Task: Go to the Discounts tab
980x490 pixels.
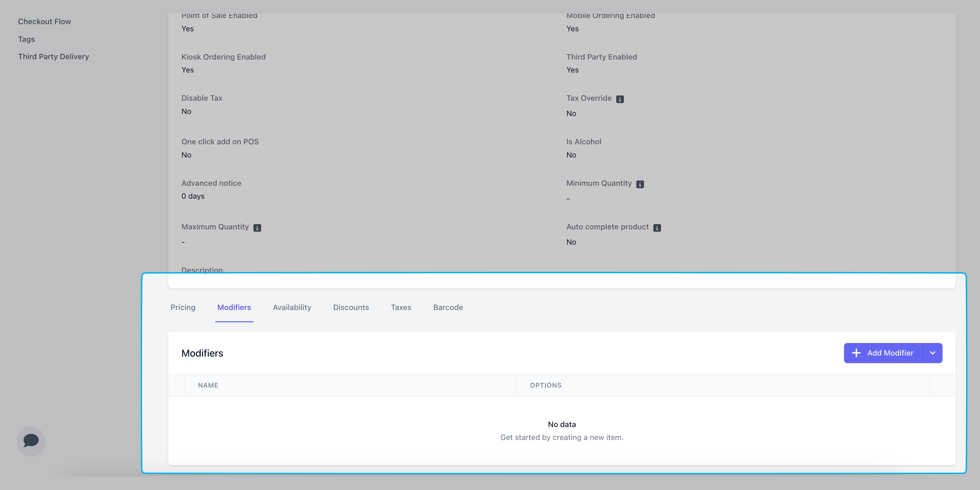Action: click(x=351, y=307)
